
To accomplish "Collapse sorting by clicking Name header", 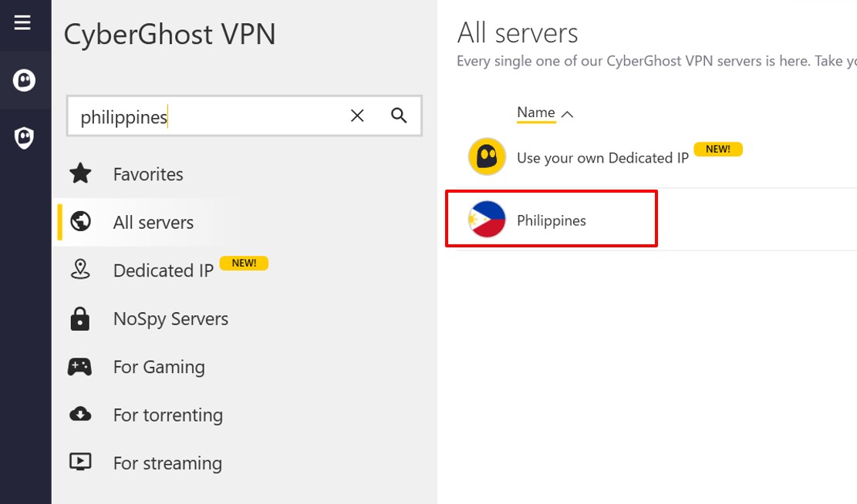I will (x=535, y=112).
